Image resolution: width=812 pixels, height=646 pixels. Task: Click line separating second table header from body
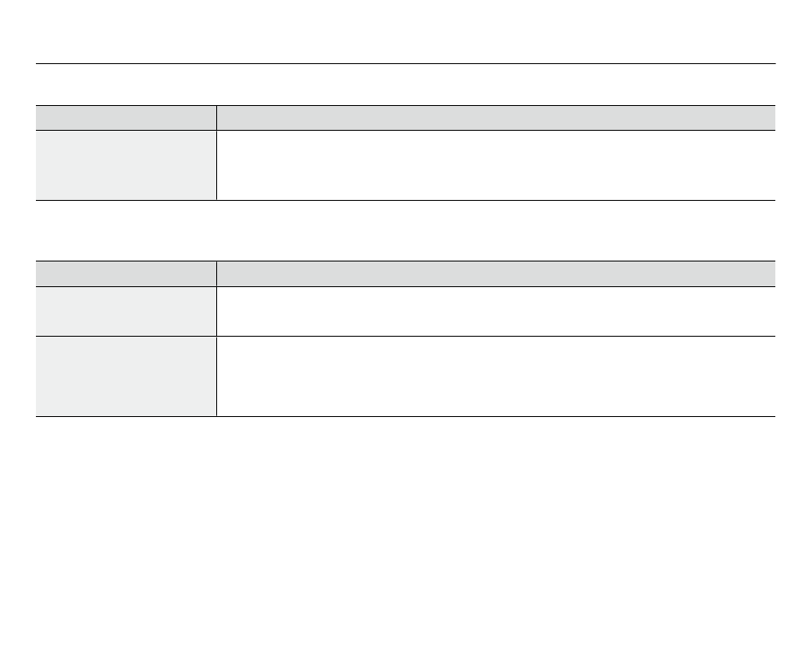point(405,286)
